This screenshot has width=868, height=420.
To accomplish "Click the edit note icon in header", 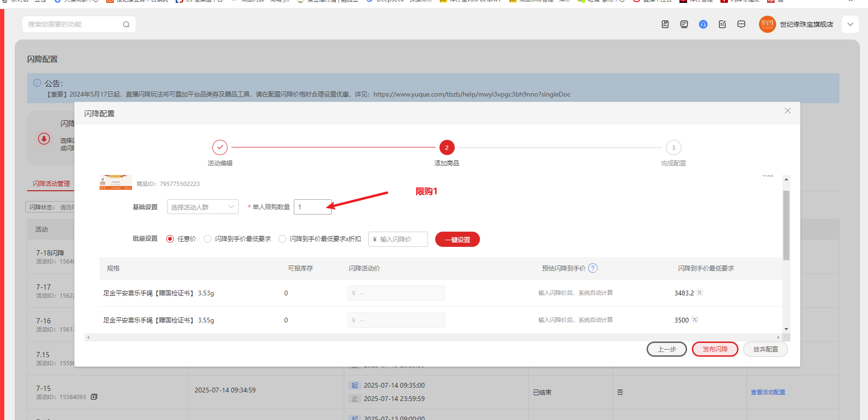I will coord(722,24).
